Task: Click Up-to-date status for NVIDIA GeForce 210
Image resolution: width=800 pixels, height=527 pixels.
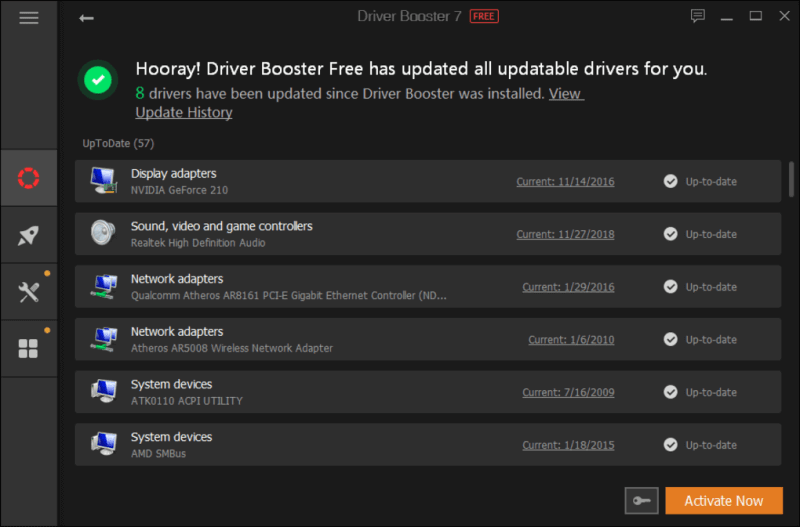Action: [711, 182]
